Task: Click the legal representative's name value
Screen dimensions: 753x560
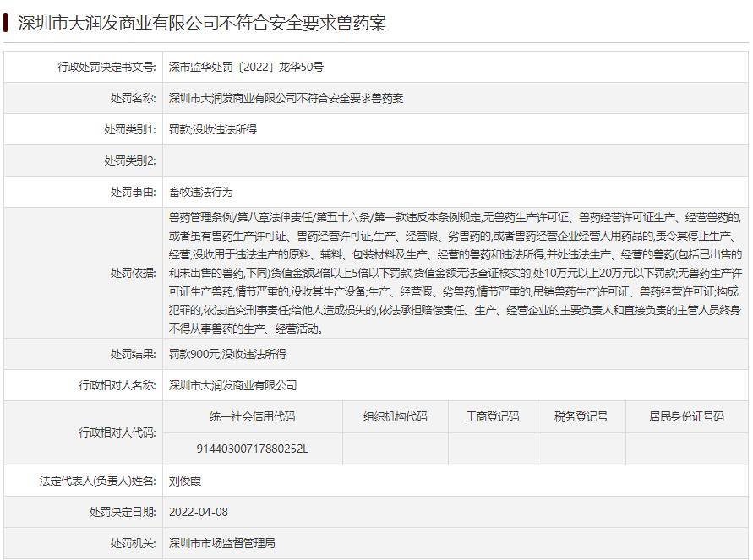Action: (185, 481)
